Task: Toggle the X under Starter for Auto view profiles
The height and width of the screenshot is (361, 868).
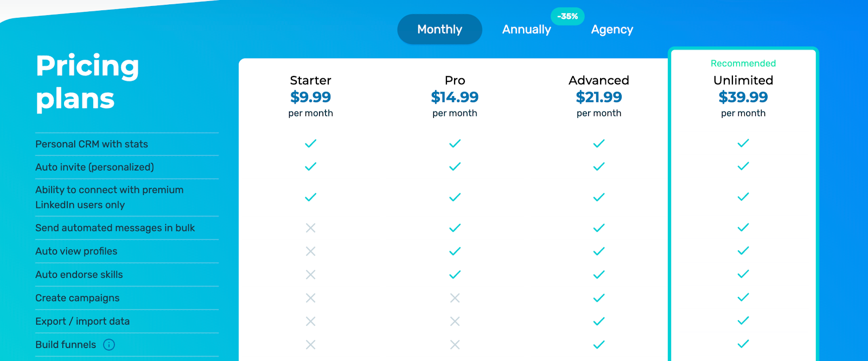Action: point(310,251)
